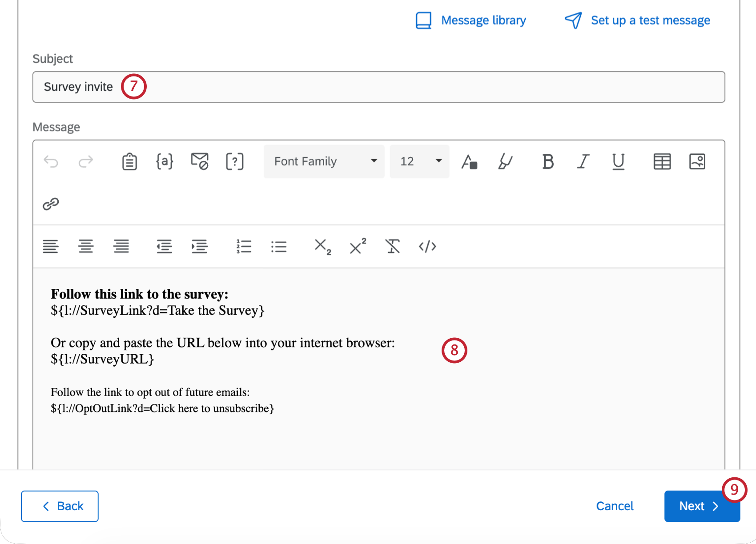Insert a table into the message
The height and width of the screenshot is (544, 756).
662,161
